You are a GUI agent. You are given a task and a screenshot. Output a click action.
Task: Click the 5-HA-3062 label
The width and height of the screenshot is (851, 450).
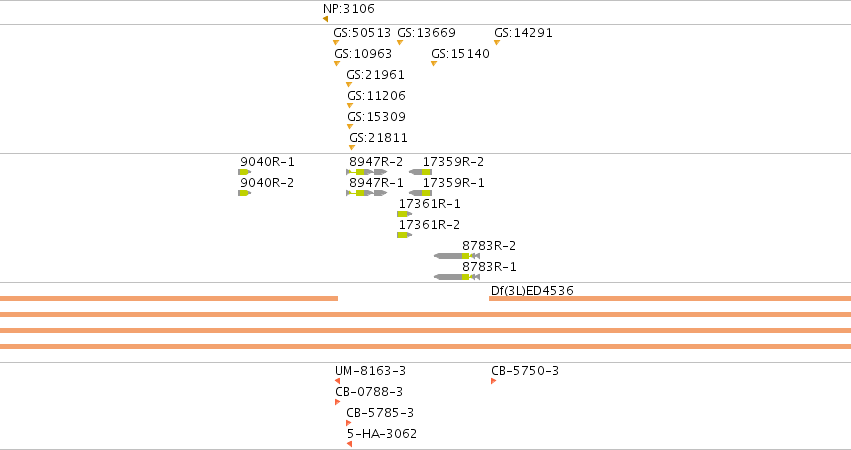pos(382,434)
